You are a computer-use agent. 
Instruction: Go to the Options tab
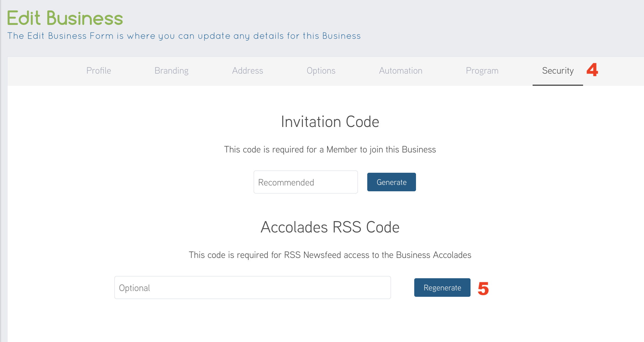pos(321,71)
